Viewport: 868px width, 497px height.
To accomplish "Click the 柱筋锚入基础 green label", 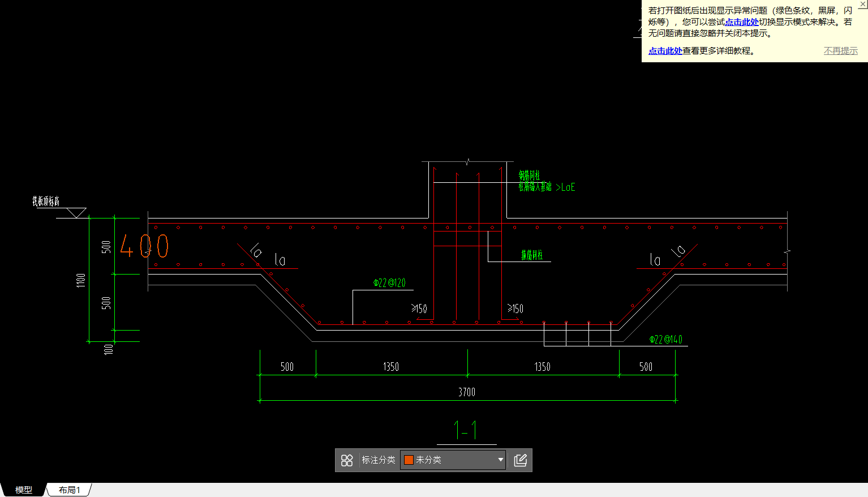I will pos(535,187).
